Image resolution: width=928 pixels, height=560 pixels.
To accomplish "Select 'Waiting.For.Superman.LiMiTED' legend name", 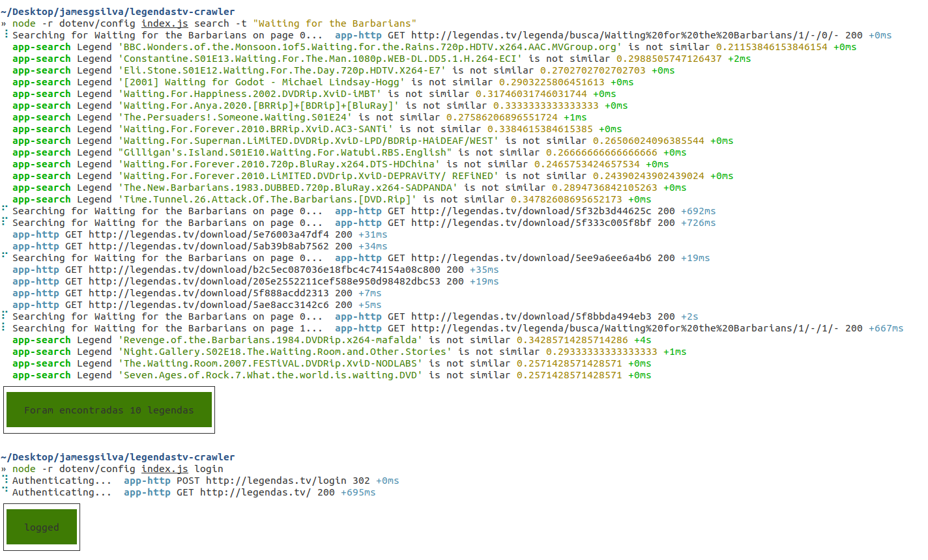I will tap(308, 141).
